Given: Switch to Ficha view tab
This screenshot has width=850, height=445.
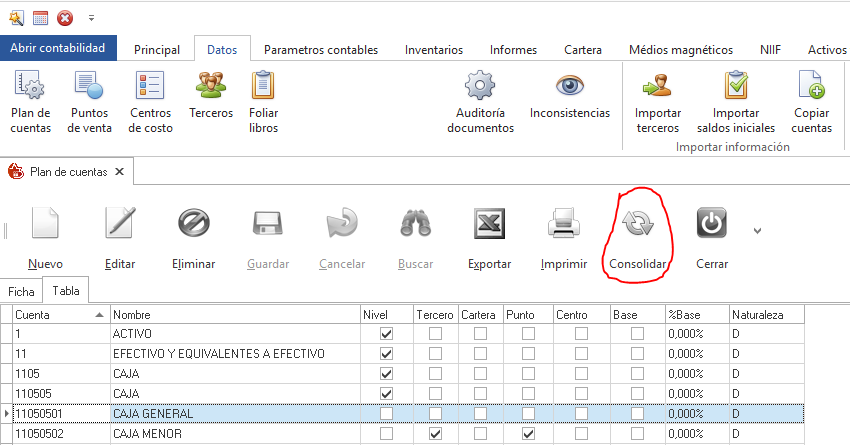Looking at the screenshot, I should (21, 290).
